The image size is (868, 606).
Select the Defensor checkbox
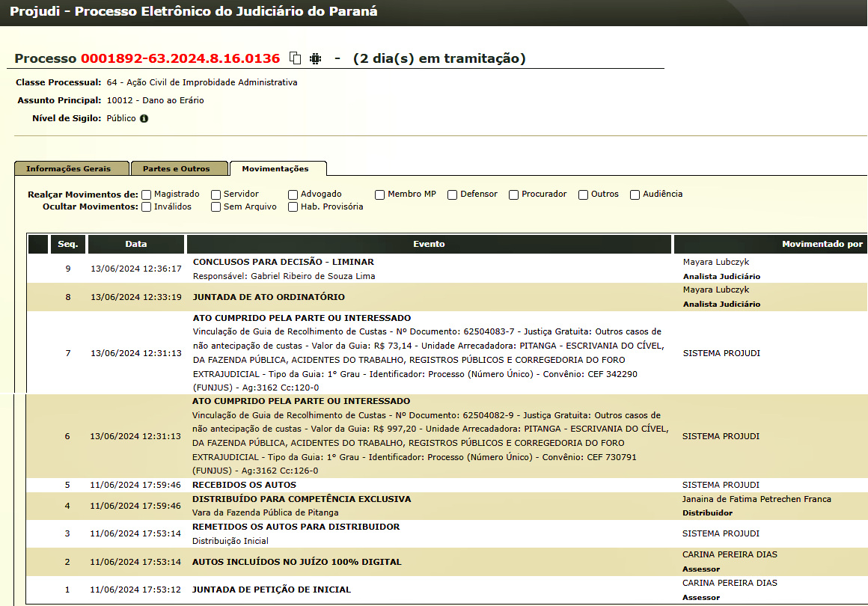tap(452, 195)
